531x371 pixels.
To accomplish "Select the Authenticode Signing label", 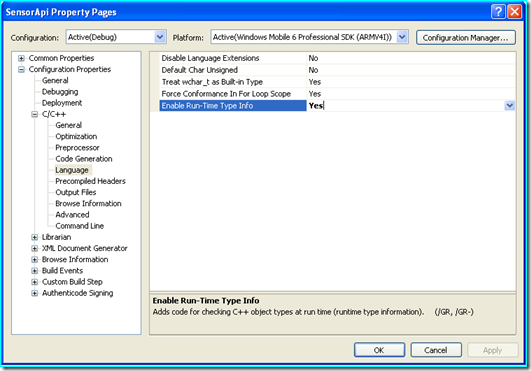I will tap(78, 293).
